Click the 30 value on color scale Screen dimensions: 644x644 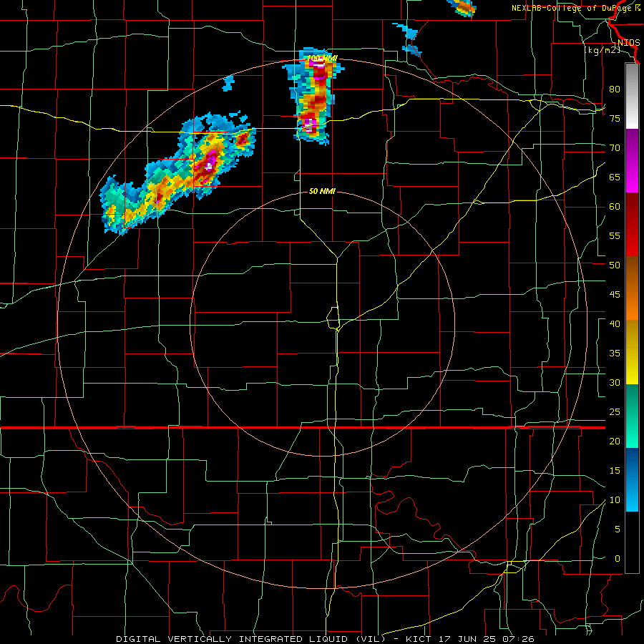pyautogui.click(x=615, y=382)
